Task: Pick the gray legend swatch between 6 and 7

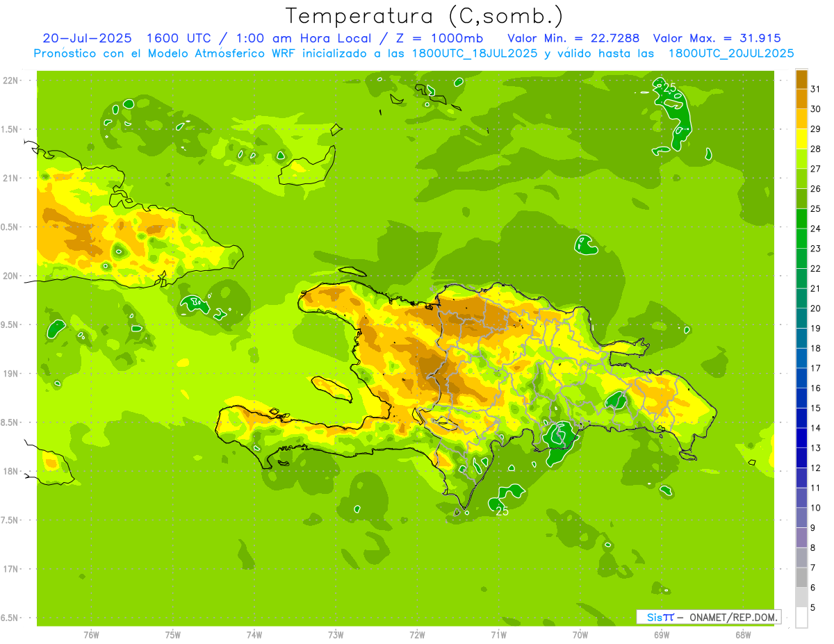Action: coord(801,578)
